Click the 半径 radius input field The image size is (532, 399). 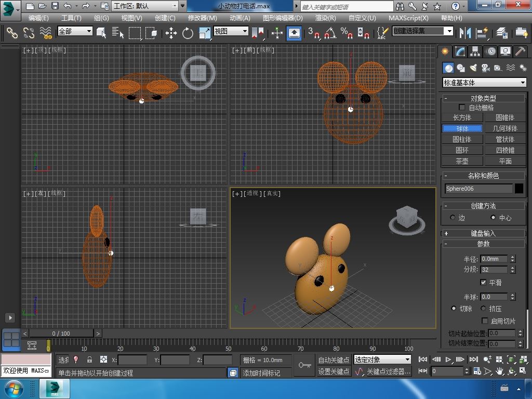pos(494,259)
